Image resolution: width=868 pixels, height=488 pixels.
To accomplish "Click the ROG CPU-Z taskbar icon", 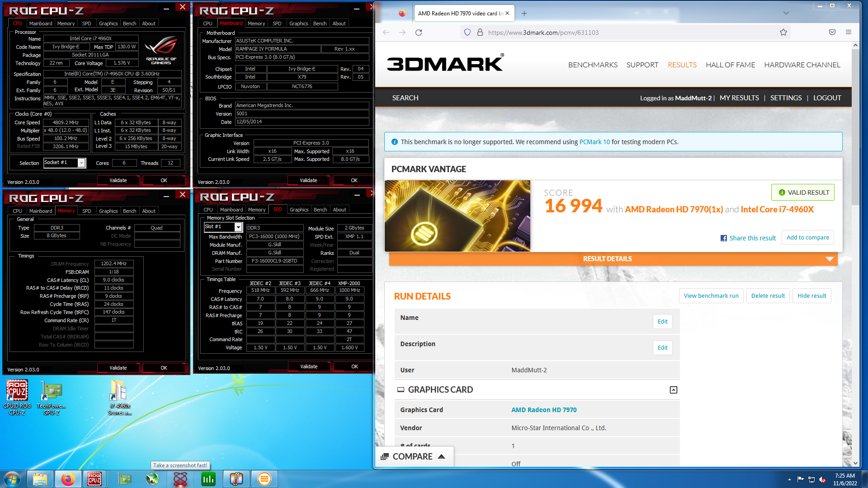I will [x=94, y=479].
